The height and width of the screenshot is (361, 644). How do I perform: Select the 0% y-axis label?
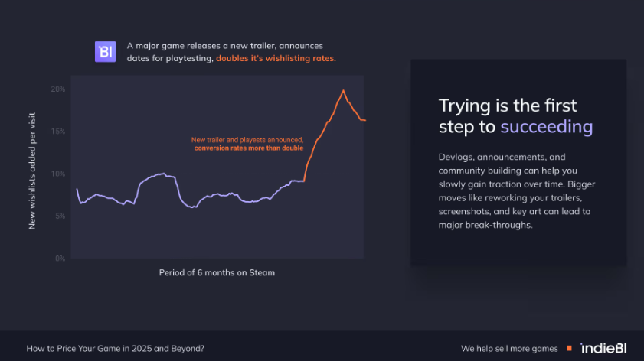60,259
